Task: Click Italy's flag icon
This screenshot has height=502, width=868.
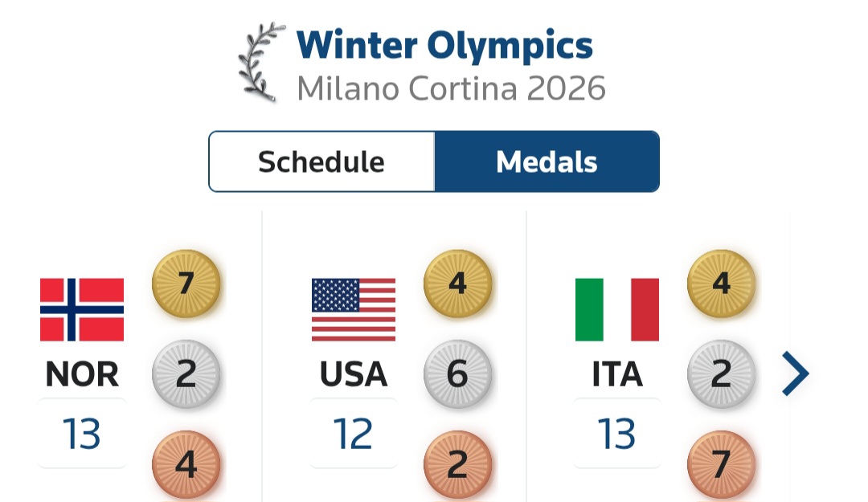Action: coord(617,309)
